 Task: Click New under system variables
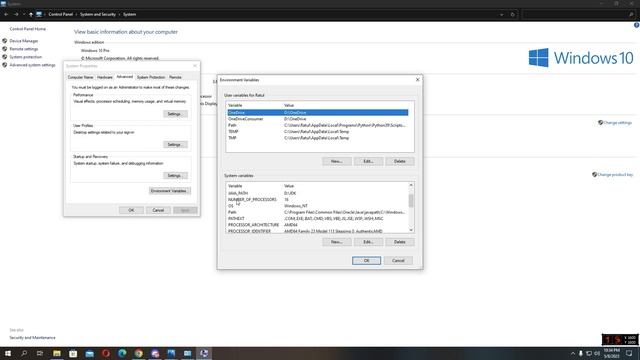click(337, 242)
